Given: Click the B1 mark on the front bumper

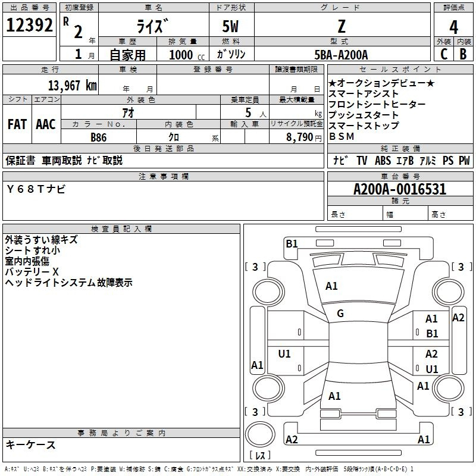Looking at the screenshot, I should (292, 244).
